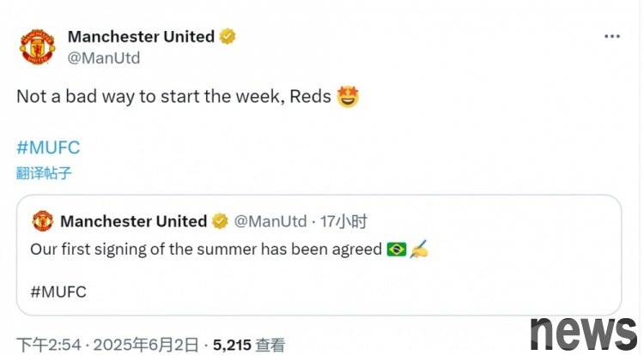Open the @ManUtd handle under main name
This screenshot has width=644, height=355.
click(x=104, y=57)
